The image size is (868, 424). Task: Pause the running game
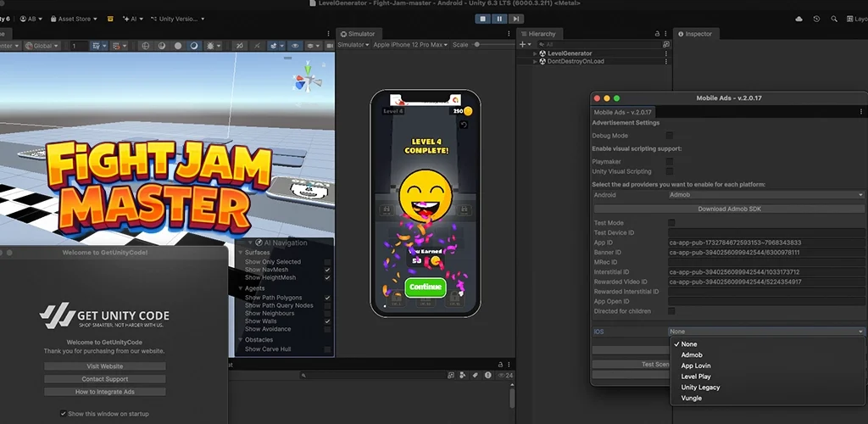tap(499, 19)
